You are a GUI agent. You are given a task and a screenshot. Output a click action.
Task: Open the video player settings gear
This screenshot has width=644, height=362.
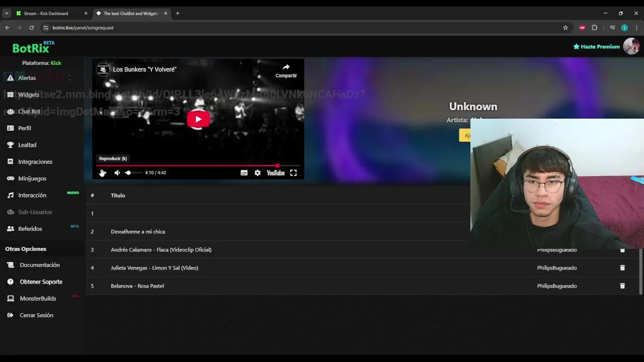(x=258, y=172)
